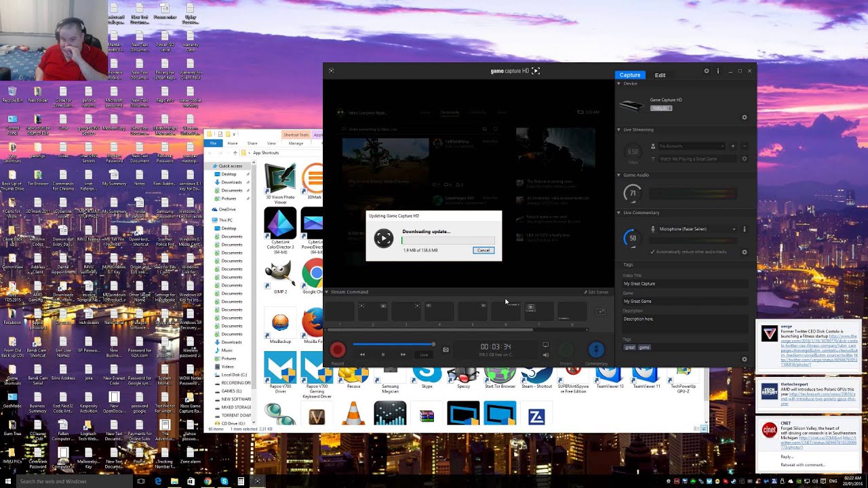Open the Device section settings gear
Viewport: 868px width, 488px height.
pos(745,117)
